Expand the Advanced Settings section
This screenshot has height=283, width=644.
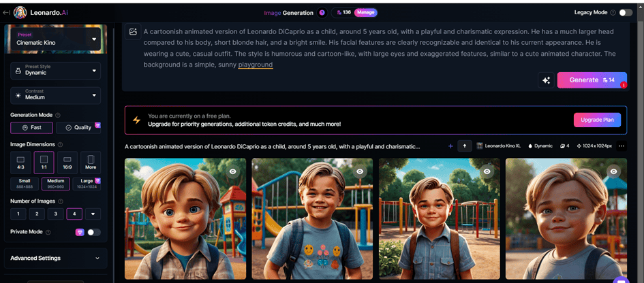(55, 258)
